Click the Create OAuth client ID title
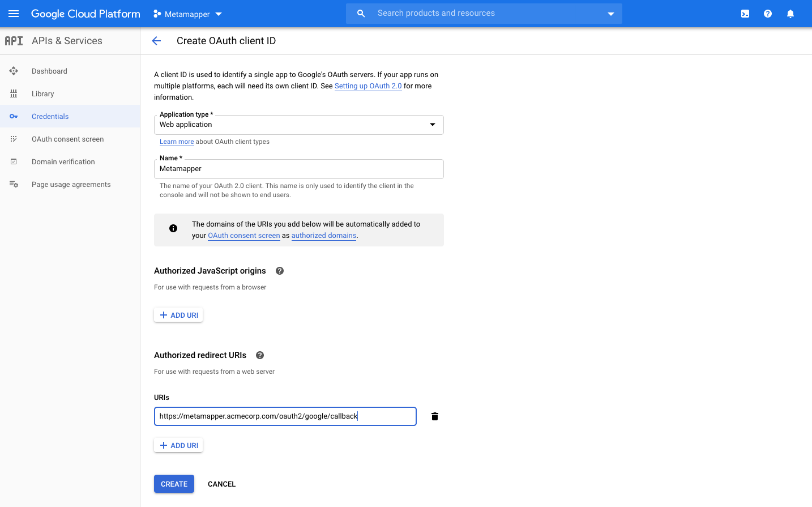Viewport: 812px width, 507px height. click(x=226, y=41)
